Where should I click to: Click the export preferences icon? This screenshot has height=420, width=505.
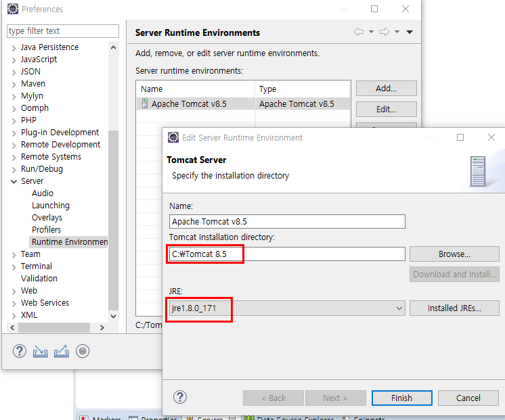click(61, 351)
